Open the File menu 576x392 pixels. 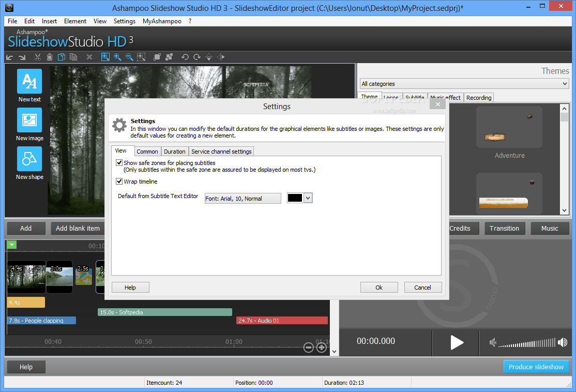pos(12,21)
